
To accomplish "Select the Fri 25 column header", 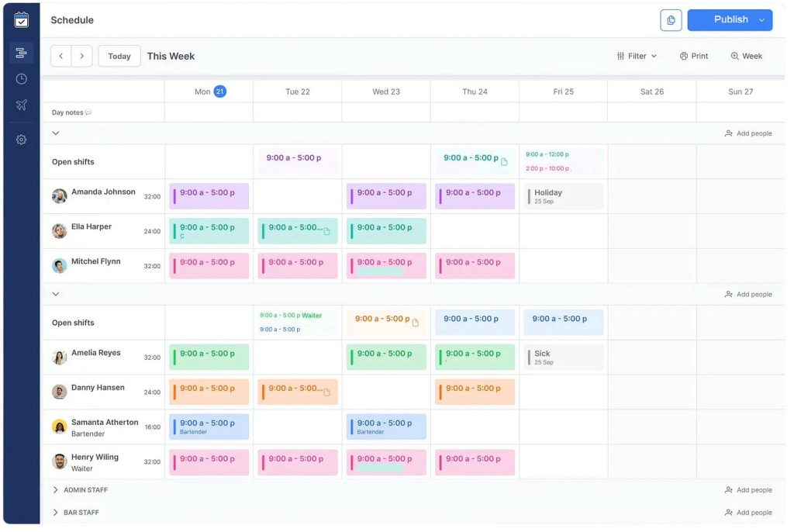I will (564, 92).
